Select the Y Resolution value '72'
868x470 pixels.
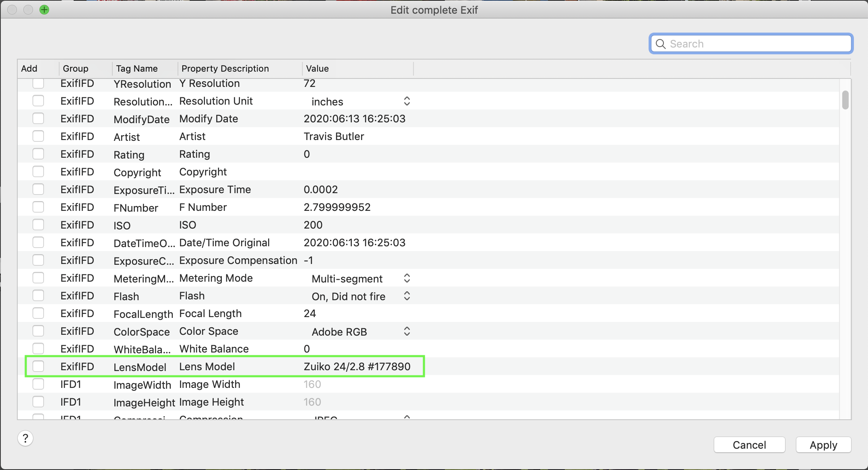click(309, 83)
